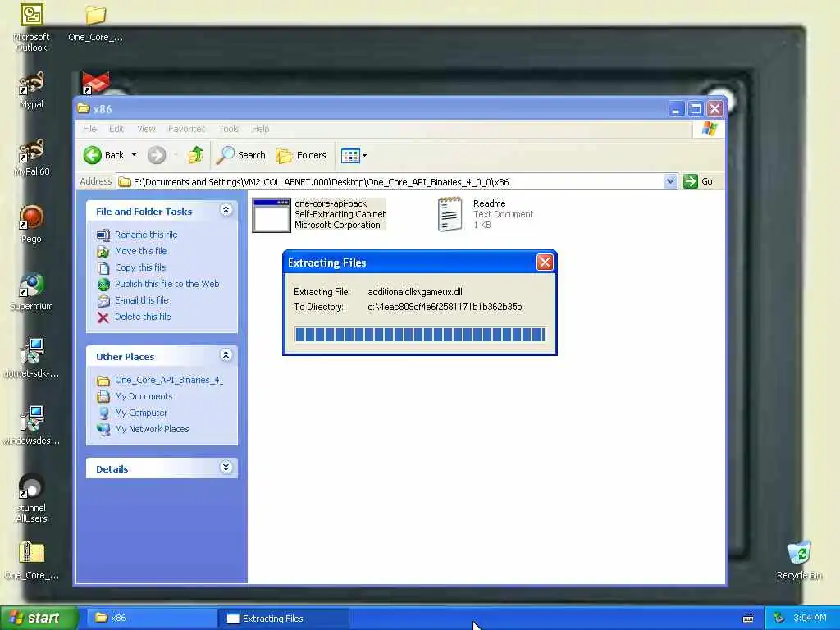Click Copy this file
Viewport: 840px width, 630px height.
pyautogui.click(x=139, y=267)
